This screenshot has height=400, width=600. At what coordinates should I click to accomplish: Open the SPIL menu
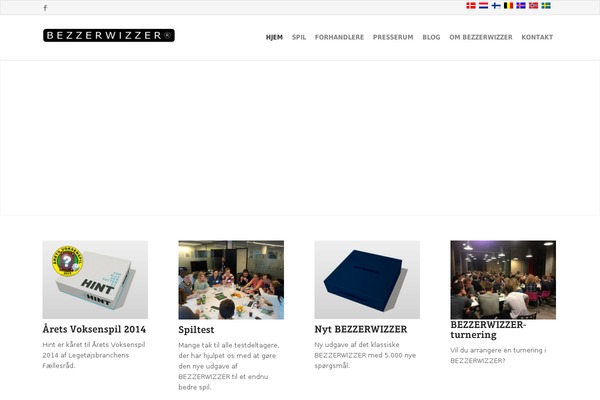[x=299, y=37]
